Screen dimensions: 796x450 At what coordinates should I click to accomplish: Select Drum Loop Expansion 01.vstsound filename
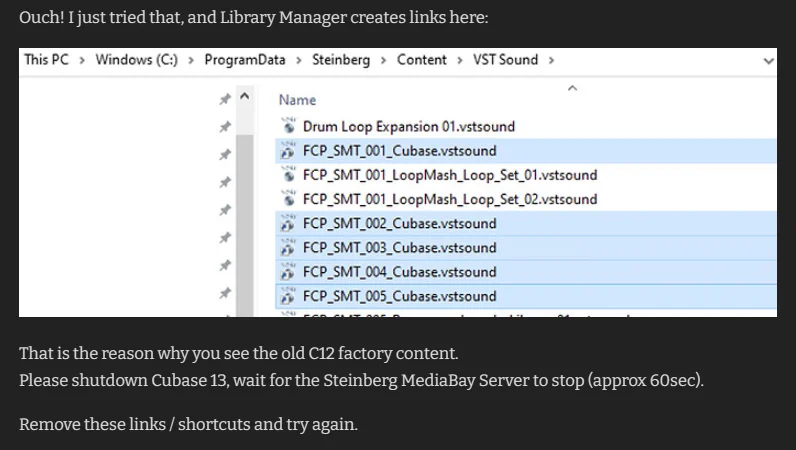tap(409, 126)
